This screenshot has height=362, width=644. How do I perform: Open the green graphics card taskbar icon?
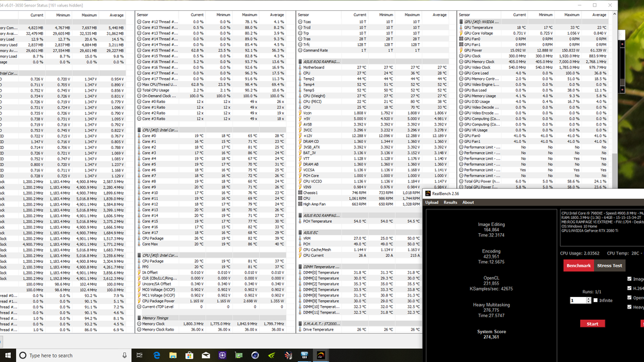[x=239, y=356]
